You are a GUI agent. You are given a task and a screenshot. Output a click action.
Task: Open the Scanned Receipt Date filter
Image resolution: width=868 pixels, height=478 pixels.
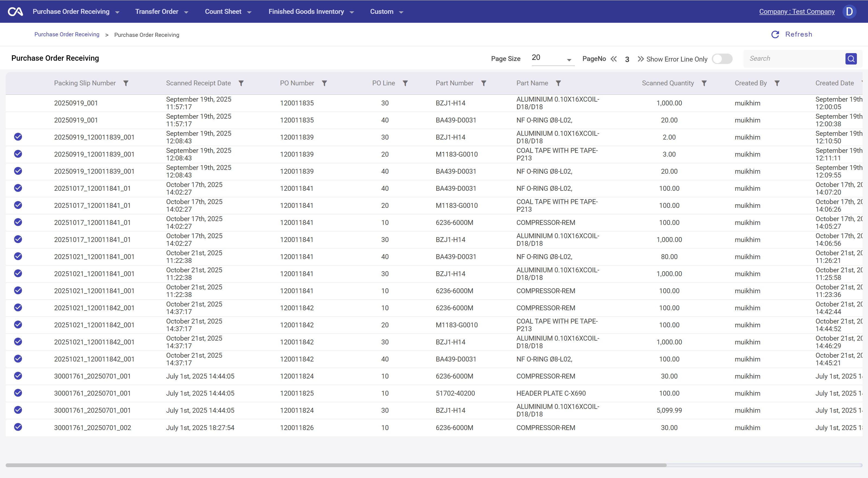tap(241, 83)
